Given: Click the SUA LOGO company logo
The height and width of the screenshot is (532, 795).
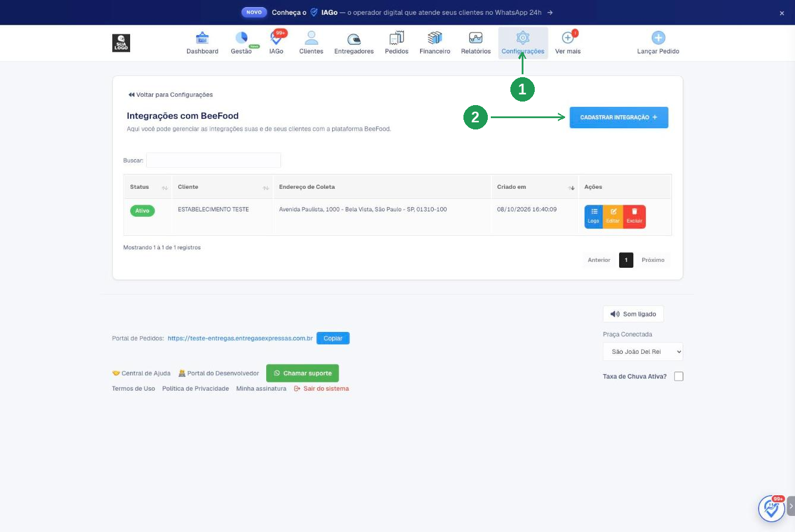Looking at the screenshot, I should (121, 43).
